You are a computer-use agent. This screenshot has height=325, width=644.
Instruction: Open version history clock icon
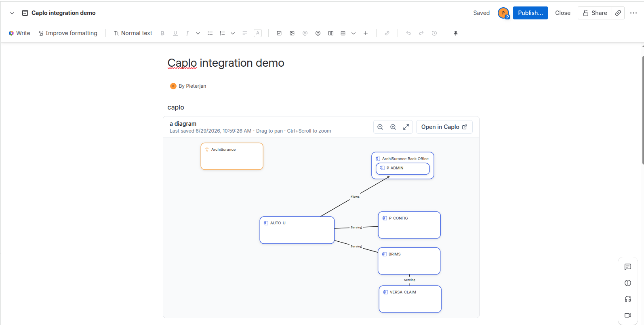coord(434,33)
